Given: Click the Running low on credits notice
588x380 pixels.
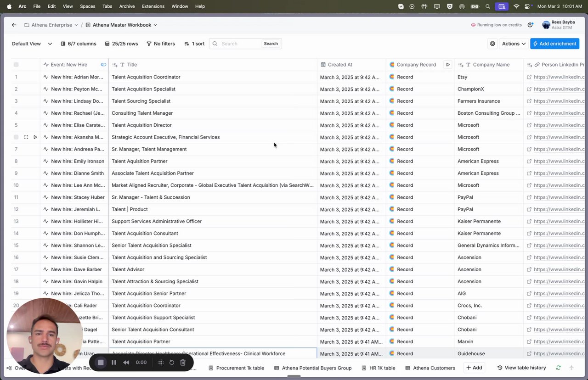Looking at the screenshot, I should point(496,25).
